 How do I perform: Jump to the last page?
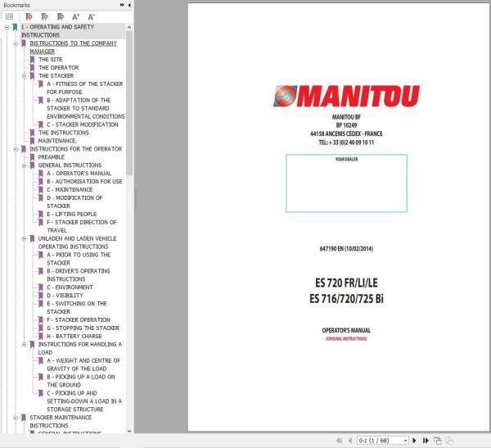tap(426, 441)
